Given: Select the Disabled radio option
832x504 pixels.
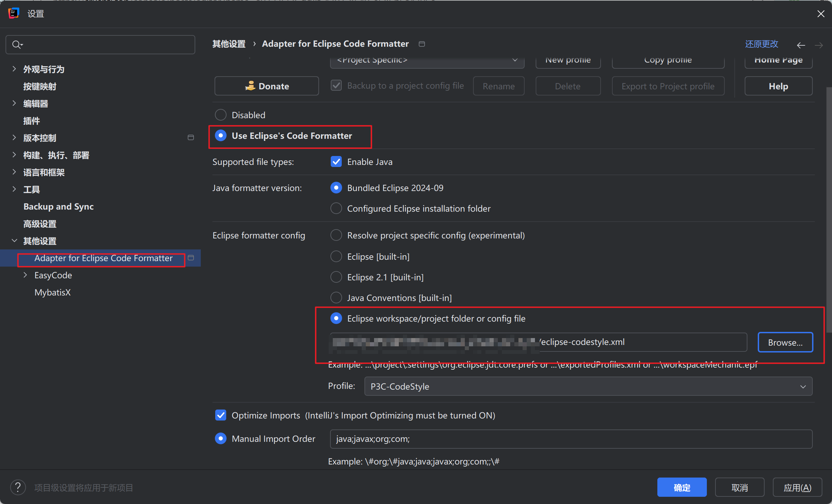Looking at the screenshot, I should pyautogui.click(x=221, y=115).
